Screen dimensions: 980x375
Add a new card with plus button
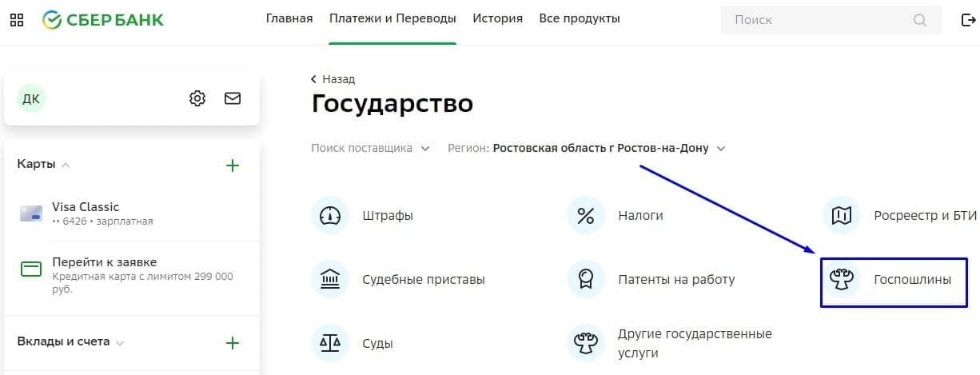[233, 166]
